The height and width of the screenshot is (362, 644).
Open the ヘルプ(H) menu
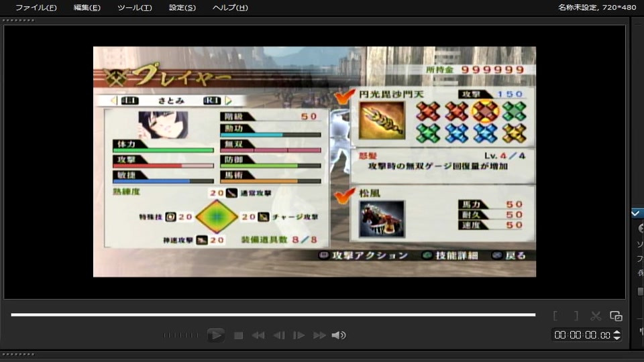point(230,8)
